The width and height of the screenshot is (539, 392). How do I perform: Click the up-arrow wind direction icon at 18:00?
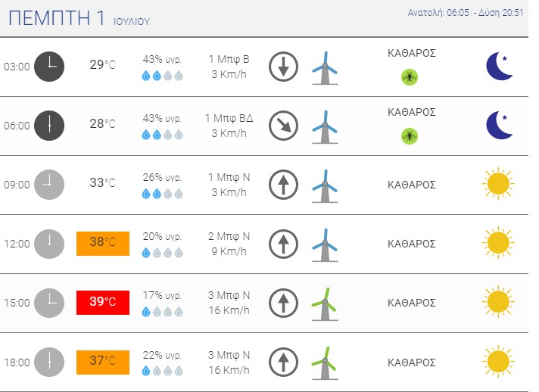(x=283, y=362)
